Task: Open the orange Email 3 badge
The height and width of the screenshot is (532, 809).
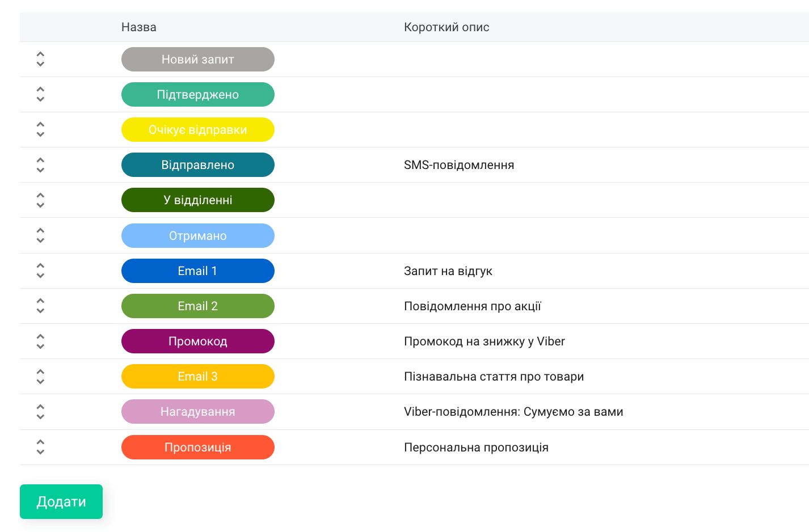Action: [198, 376]
